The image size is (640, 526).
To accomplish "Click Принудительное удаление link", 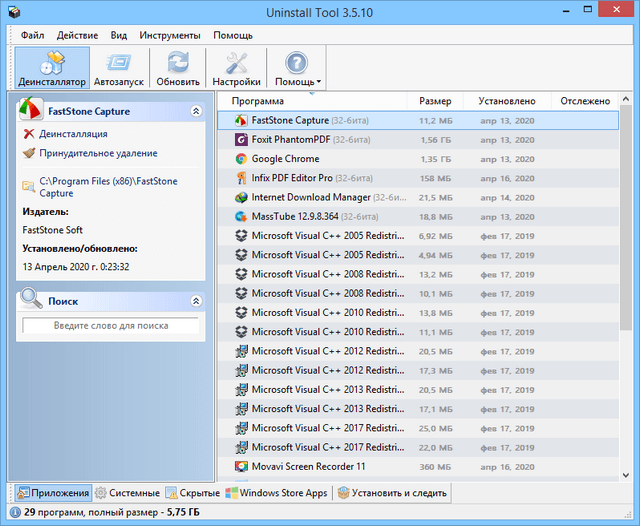I will click(98, 154).
